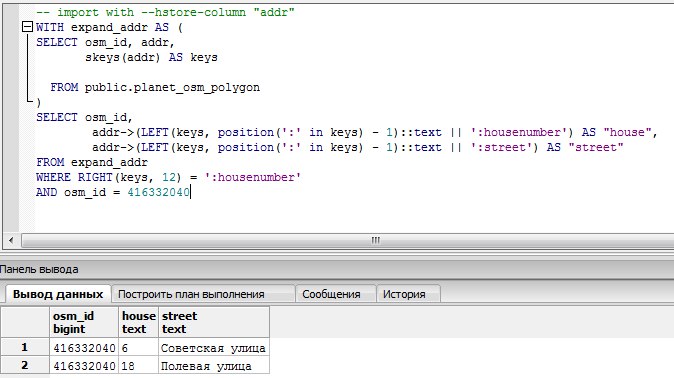The height and width of the screenshot is (378, 674).
Task: Click the horizontal scrollbar left arrow
Action: point(11,240)
